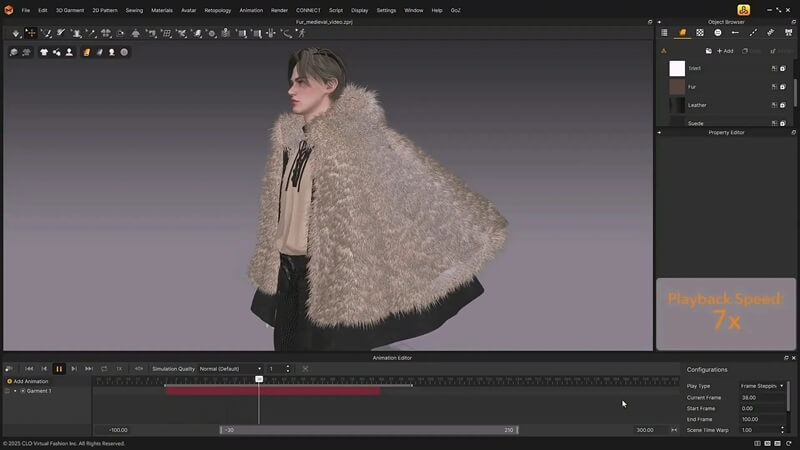Click the avatar head display icon
Viewport: 800px width, 450px height.
click(112, 52)
